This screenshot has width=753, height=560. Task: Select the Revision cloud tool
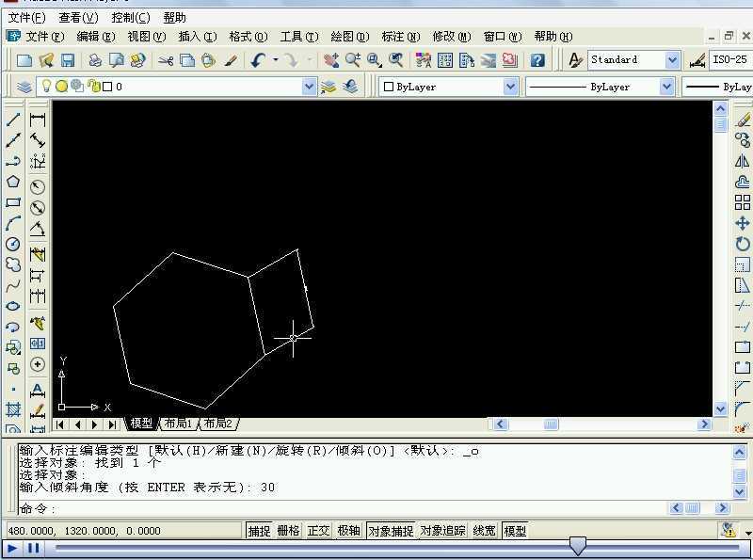coord(13,264)
